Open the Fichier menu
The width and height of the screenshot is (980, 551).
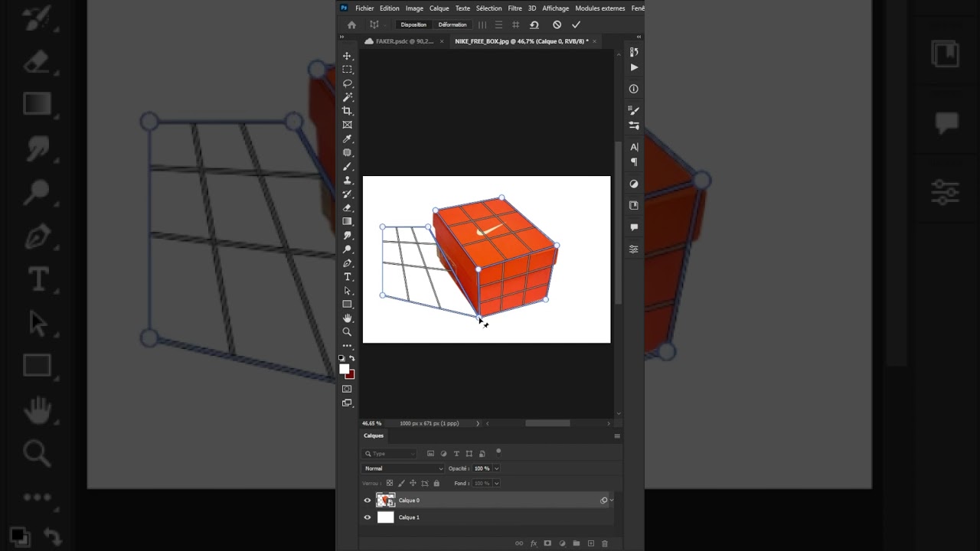[x=364, y=8]
